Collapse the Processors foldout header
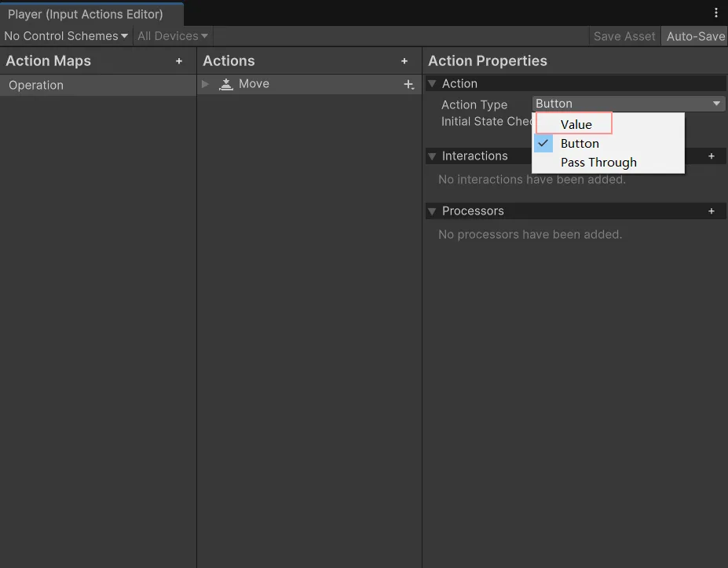 [x=432, y=211]
